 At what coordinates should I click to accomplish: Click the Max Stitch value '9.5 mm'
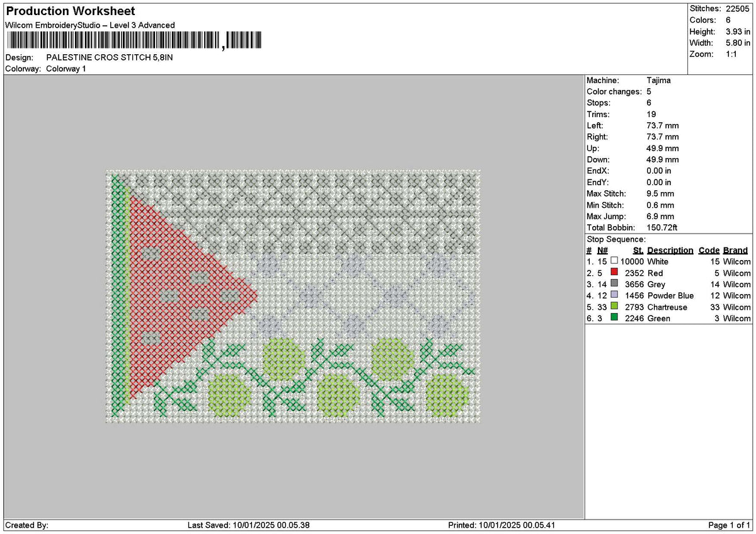pyautogui.click(x=660, y=194)
